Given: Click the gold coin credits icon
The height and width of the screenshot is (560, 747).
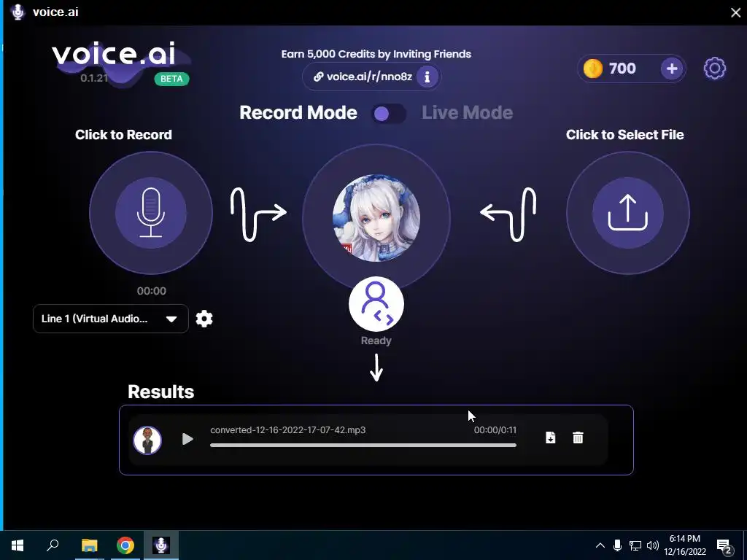Looking at the screenshot, I should [592, 69].
